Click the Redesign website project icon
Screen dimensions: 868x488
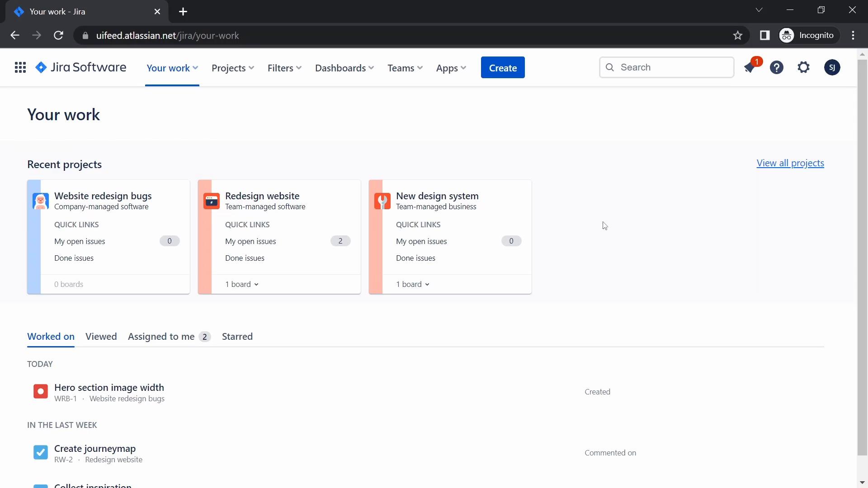click(x=212, y=200)
